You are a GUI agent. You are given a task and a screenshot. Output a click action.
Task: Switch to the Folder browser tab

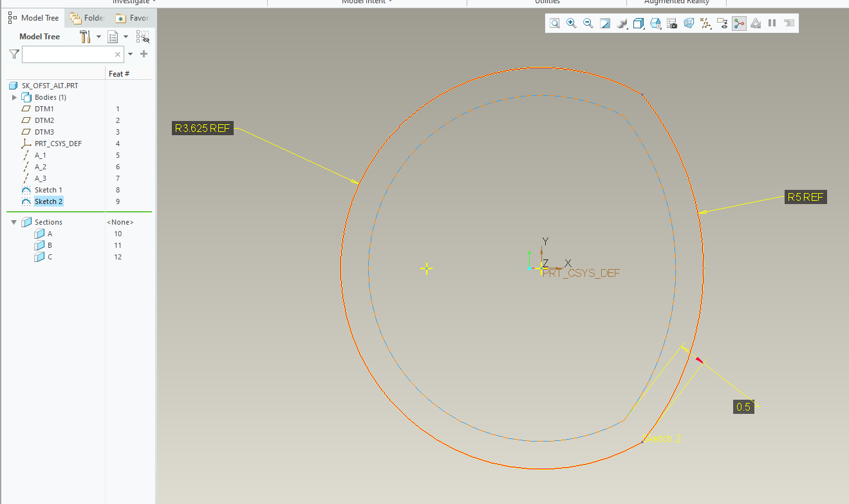pyautogui.click(x=86, y=17)
